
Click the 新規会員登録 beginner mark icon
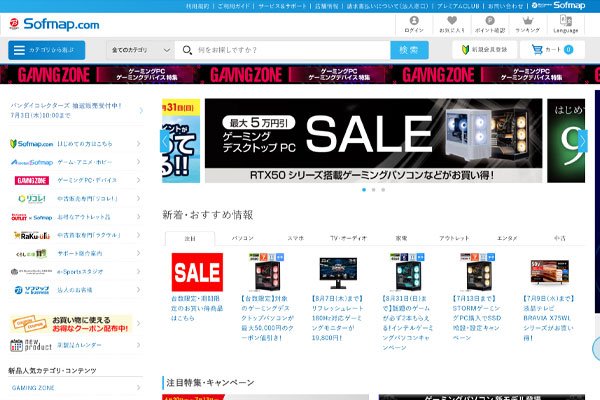465,50
